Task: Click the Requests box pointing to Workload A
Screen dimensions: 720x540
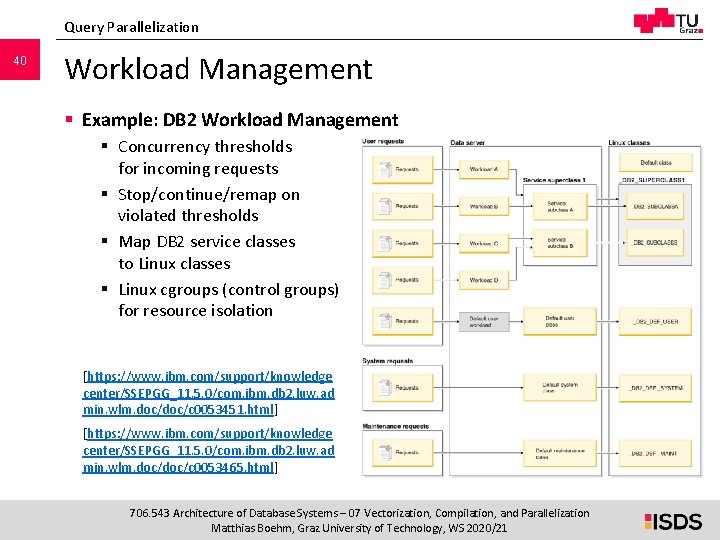Action: 402,169
